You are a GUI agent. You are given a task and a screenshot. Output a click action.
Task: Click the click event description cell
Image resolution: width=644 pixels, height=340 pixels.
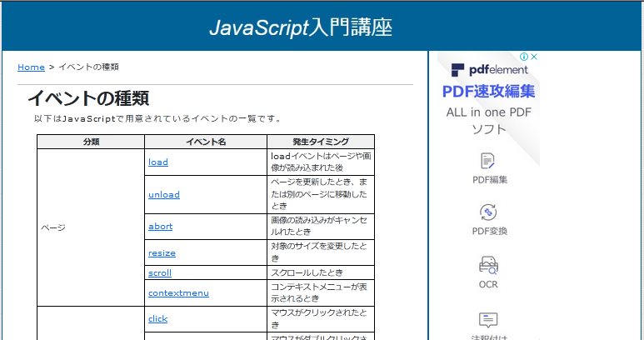coord(321,318)
